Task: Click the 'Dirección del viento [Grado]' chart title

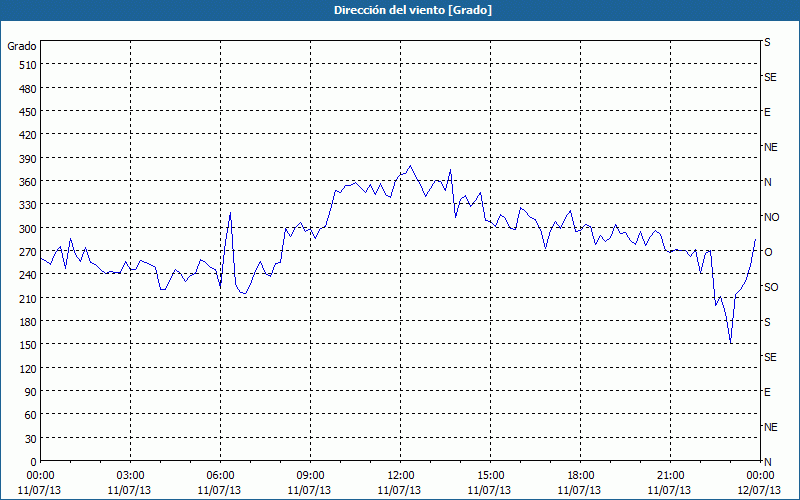Action: click(413, 10)
